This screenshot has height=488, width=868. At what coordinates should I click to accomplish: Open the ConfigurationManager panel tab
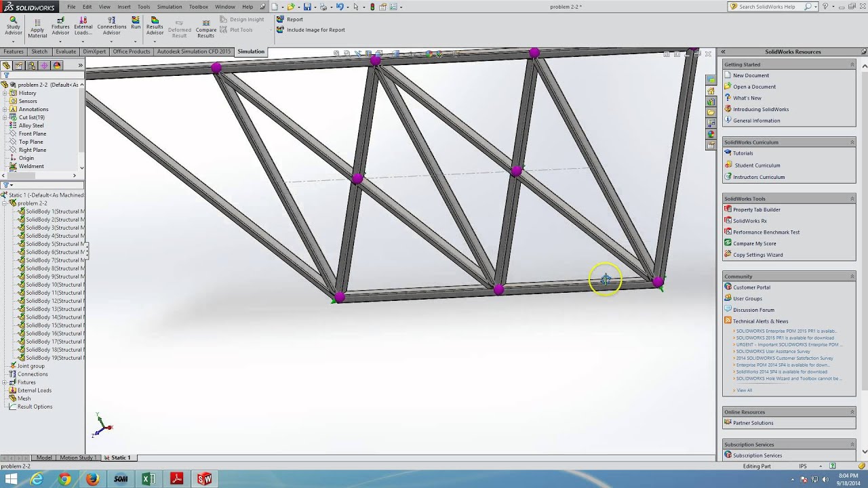coord(32,65)
